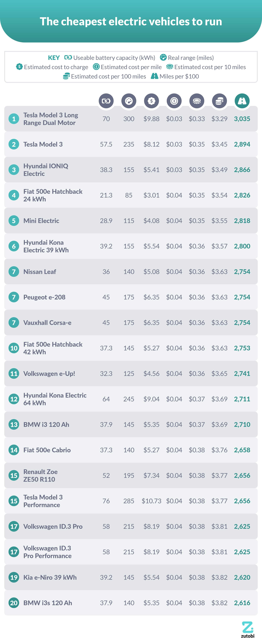Click the cost per 100 miles stacked coins icon

pyautogui.click(x=219, y=101)
